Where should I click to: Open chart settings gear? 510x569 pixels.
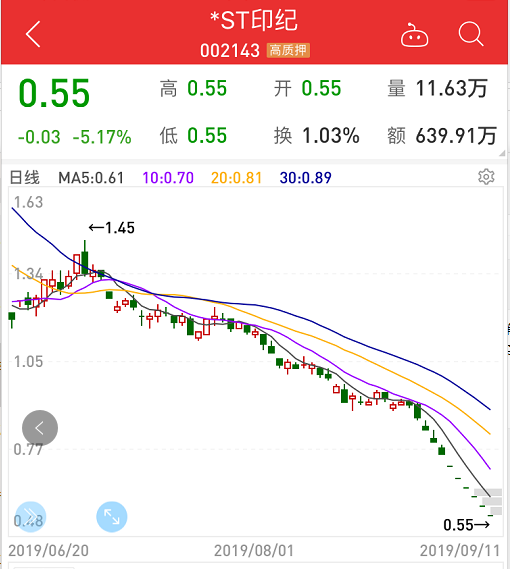pos(486,177)
